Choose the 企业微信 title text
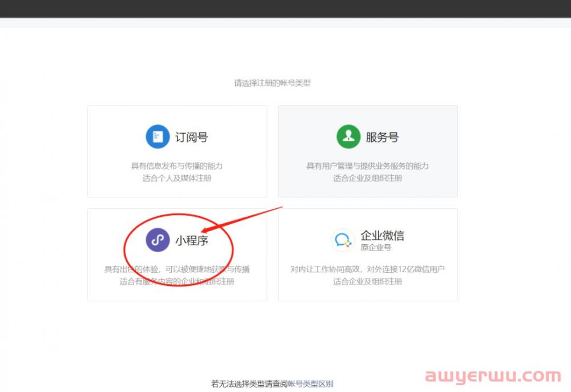This screenshot has height=392, width=571. pyautogui.click(x=383, y=235)
